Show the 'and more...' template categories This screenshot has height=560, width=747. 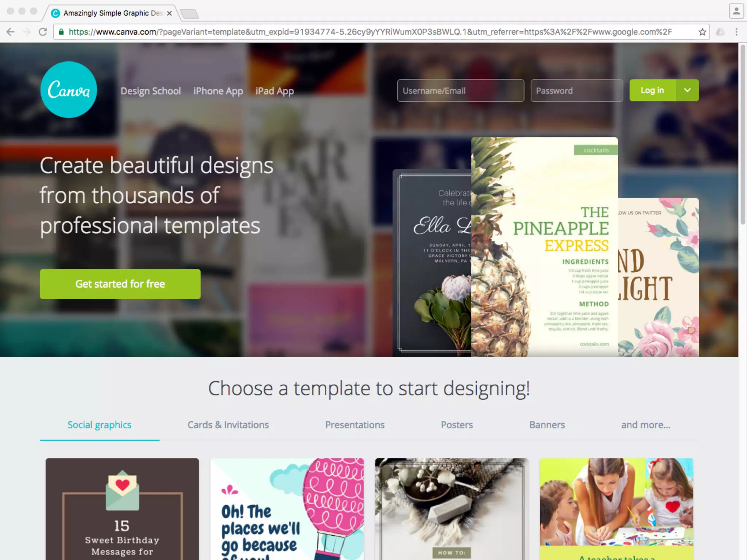coord(646,425)
